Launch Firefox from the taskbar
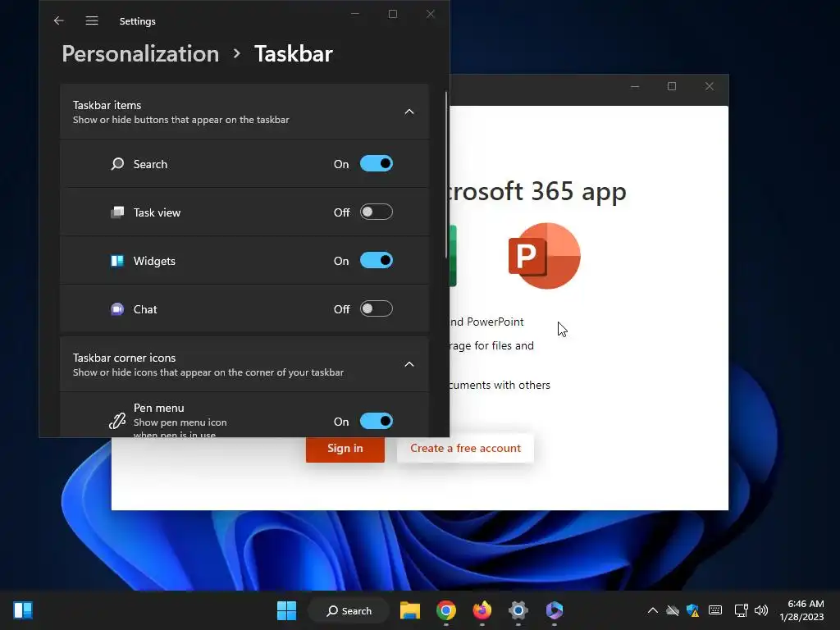840x630 pixels. 482,610
